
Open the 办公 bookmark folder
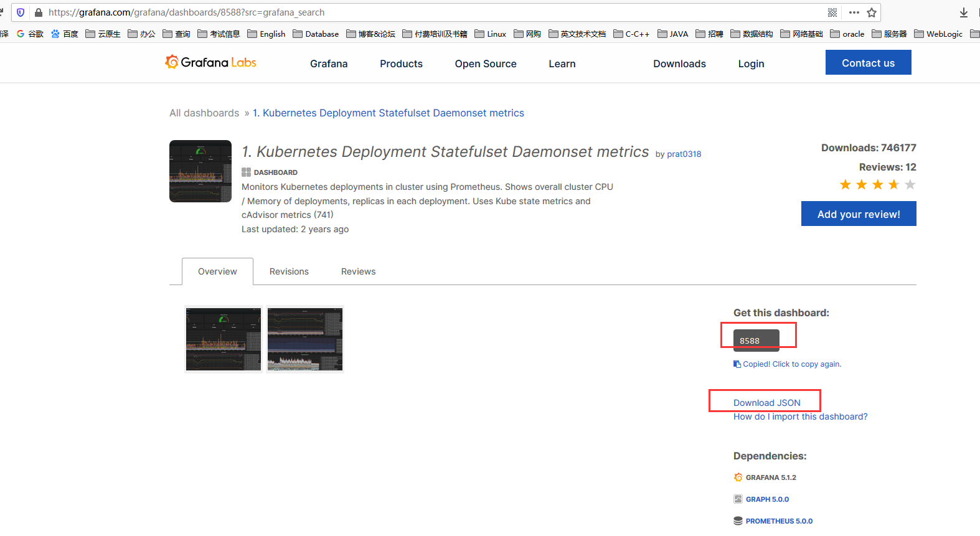coord(141,34)
